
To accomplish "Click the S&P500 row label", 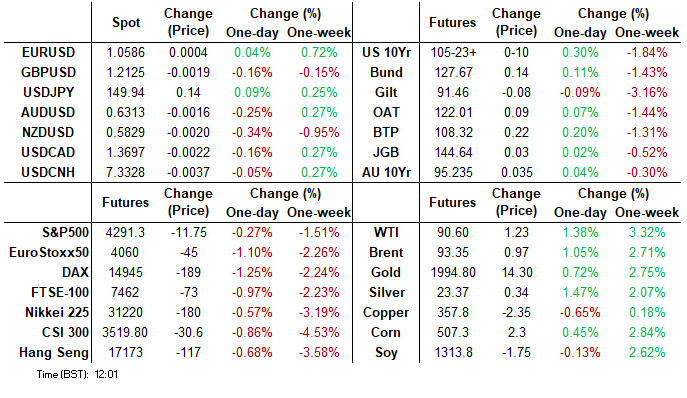I will [x=65, y=232].
